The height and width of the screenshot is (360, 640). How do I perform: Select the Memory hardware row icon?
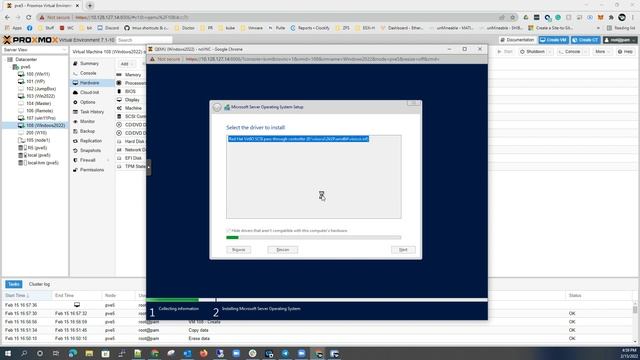(x=119, y=75)
